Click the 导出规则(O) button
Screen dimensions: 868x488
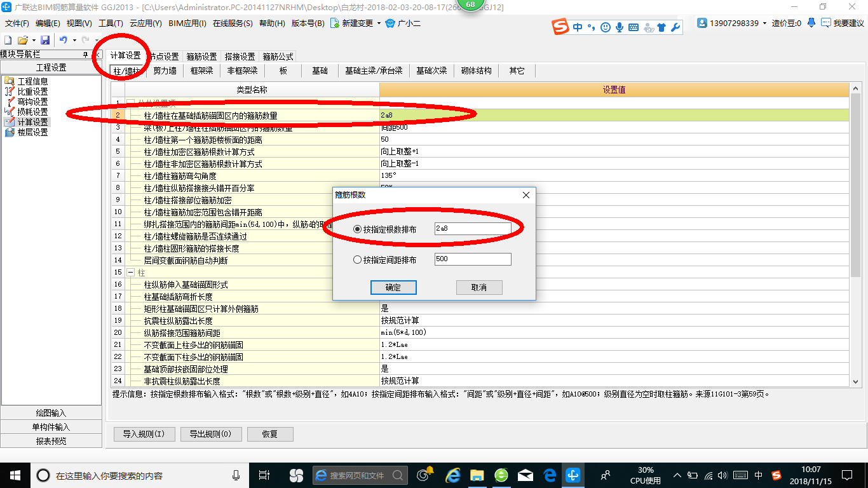coord(210,434)
